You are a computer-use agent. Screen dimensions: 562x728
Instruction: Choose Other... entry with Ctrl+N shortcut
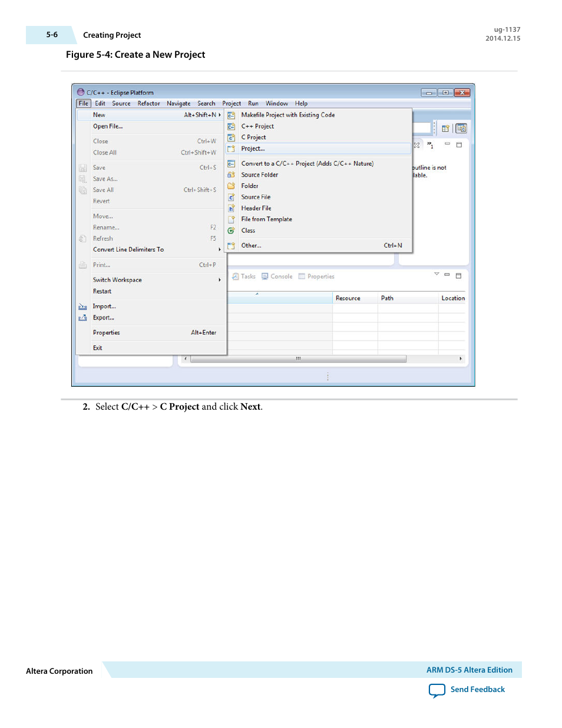point(319,246)
